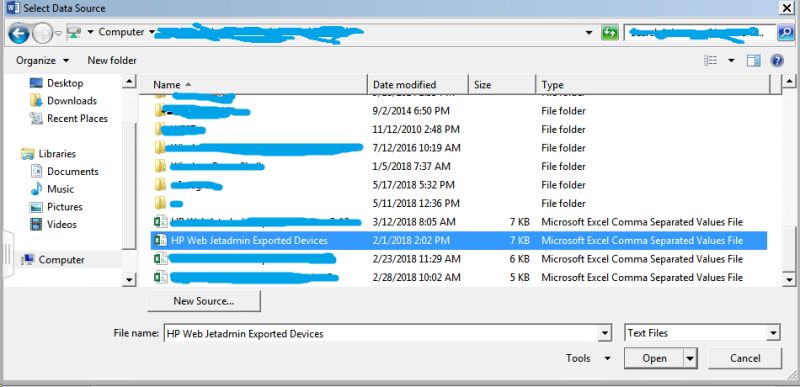The height and width of the screenshot is (387, 800).
Task: Click file list scroll up arrow
Action: pos(789,81)
